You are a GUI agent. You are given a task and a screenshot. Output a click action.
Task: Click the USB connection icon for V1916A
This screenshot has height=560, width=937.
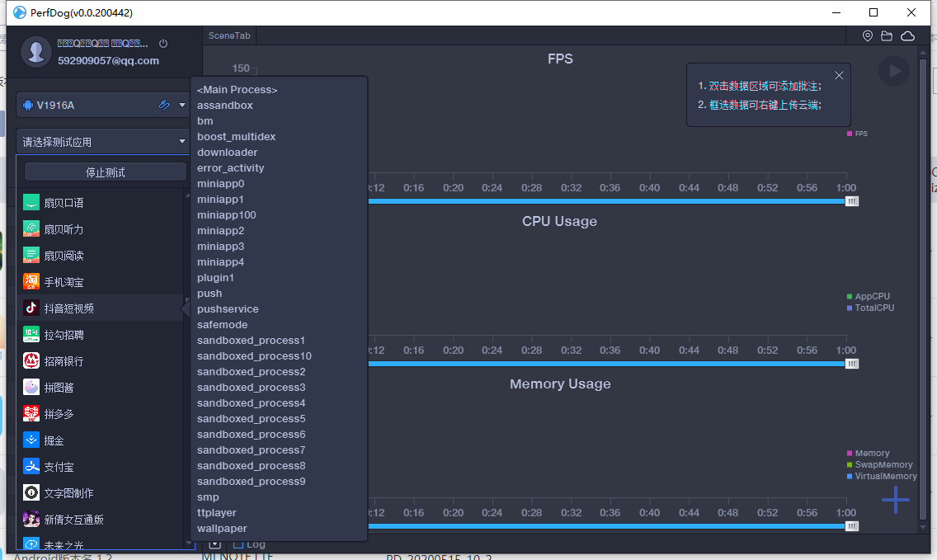(164, 106)
